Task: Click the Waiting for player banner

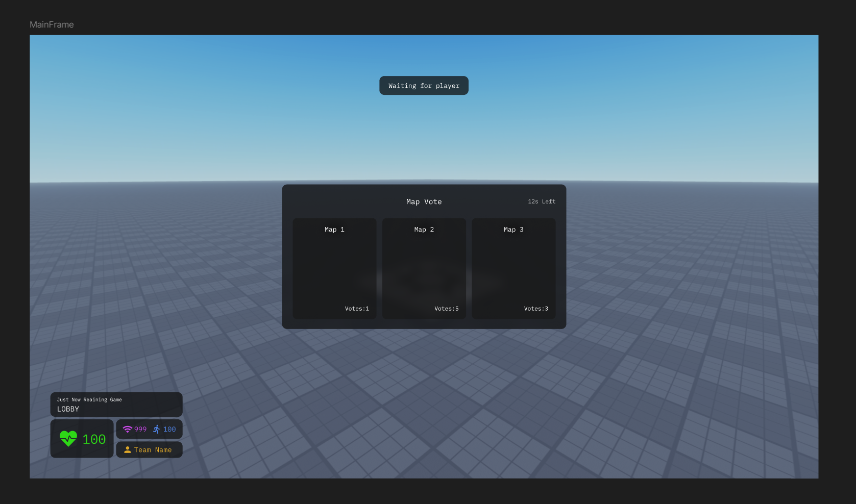Action: (424, 86)
